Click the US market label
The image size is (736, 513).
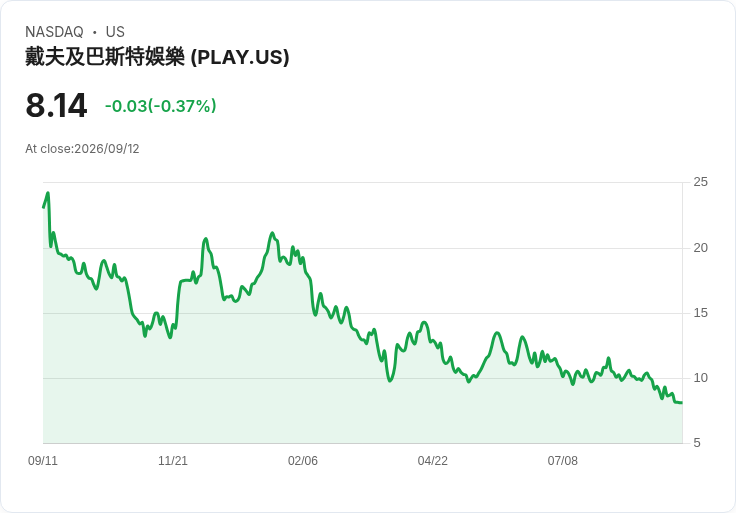coord(115,32)
